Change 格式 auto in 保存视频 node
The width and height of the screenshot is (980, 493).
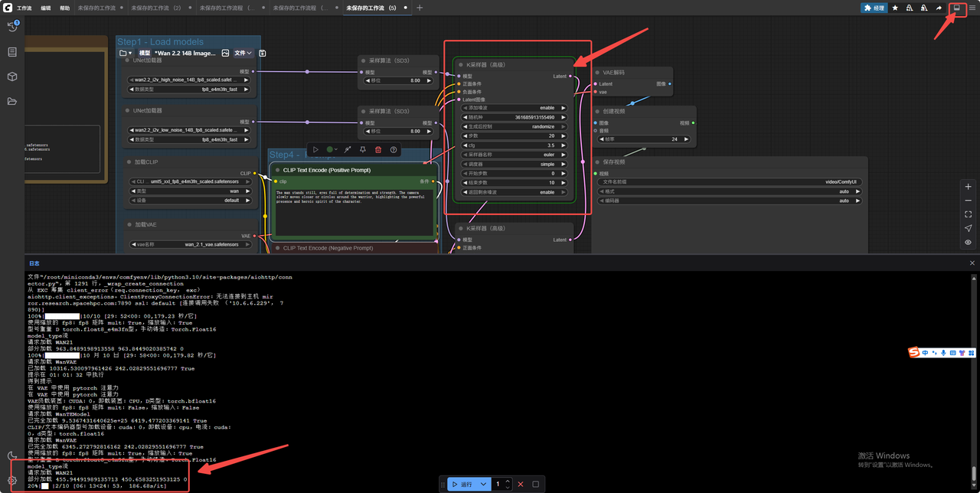tap(730, 191)
